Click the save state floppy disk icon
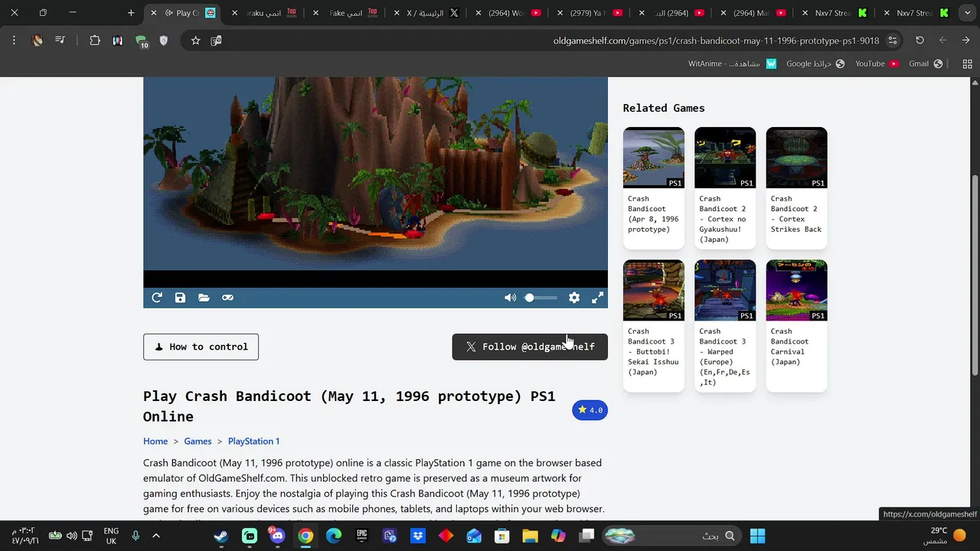Screen dimensions: 980x551 click(180, 298)
